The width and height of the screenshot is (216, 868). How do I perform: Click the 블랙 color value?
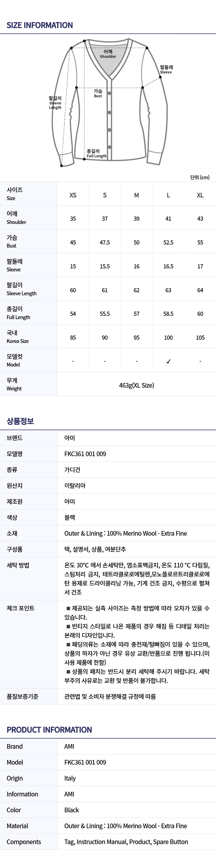click(x=70, y=517)
